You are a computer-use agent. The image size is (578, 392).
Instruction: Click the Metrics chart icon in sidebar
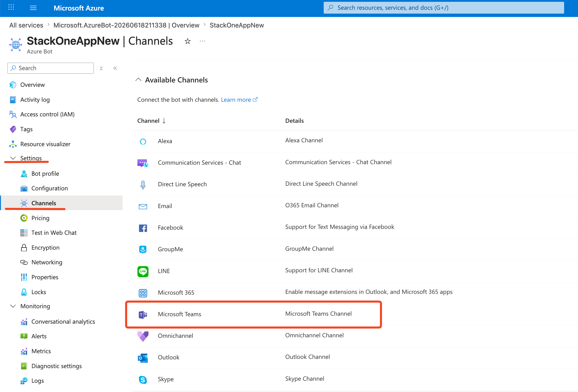[24, 351]
